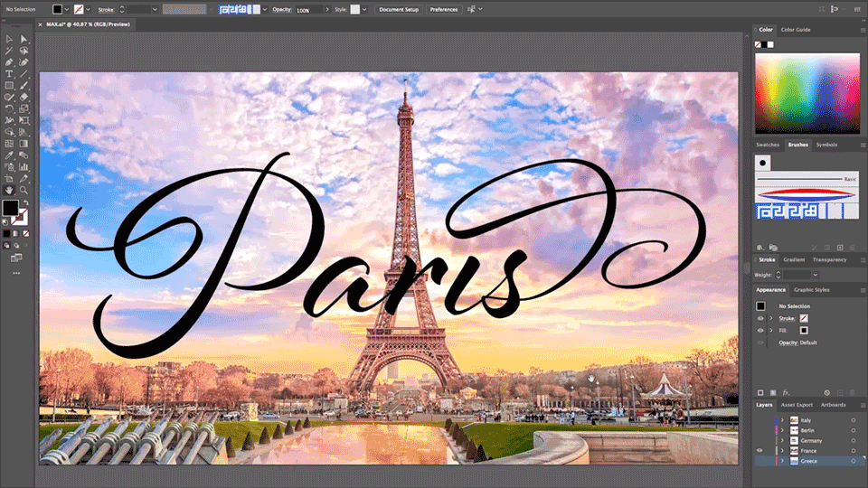Pick the Rotate tool

tap(9, 109)
